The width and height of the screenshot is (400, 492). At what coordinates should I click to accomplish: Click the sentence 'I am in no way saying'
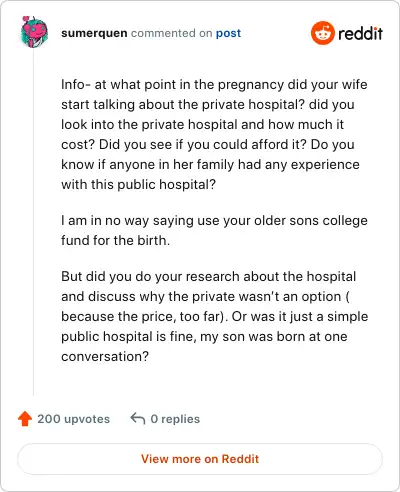214,230
